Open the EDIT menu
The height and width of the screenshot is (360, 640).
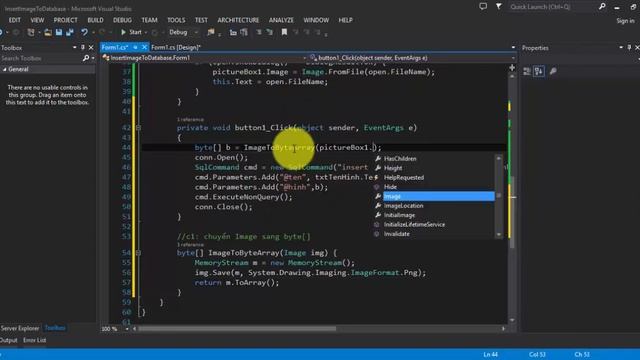coord(15,20)
